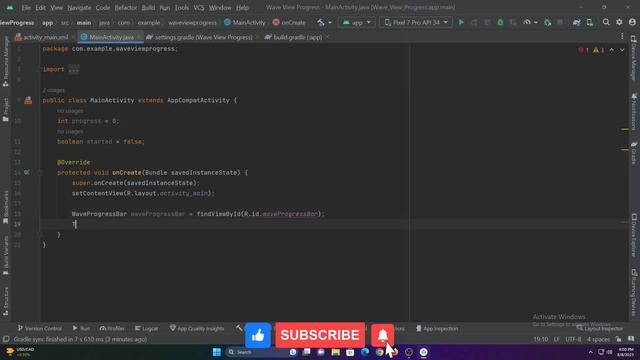Image resolution: width=640 pixels, height=360 pixels.
Task: Change 4 spaces indent setting
Action: pos(598,339)
